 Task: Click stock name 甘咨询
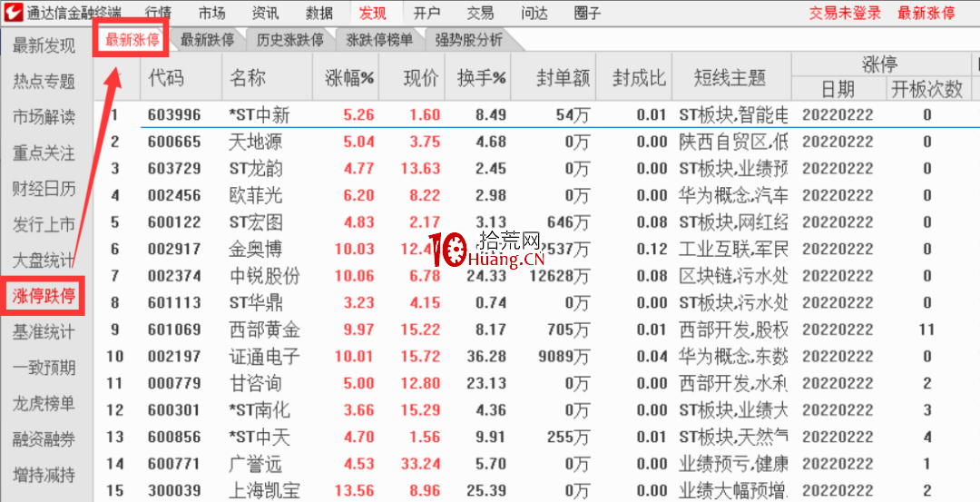click(x=255, y=384)
